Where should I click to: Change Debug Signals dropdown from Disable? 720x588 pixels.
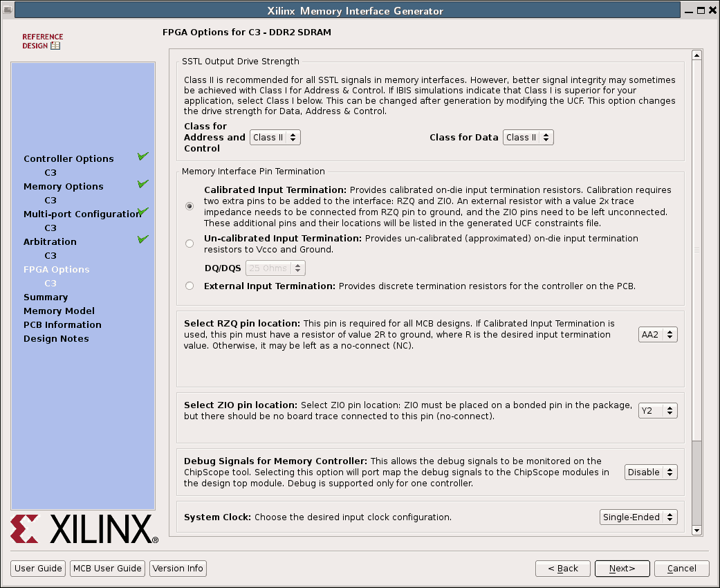[x=650, y=472]
